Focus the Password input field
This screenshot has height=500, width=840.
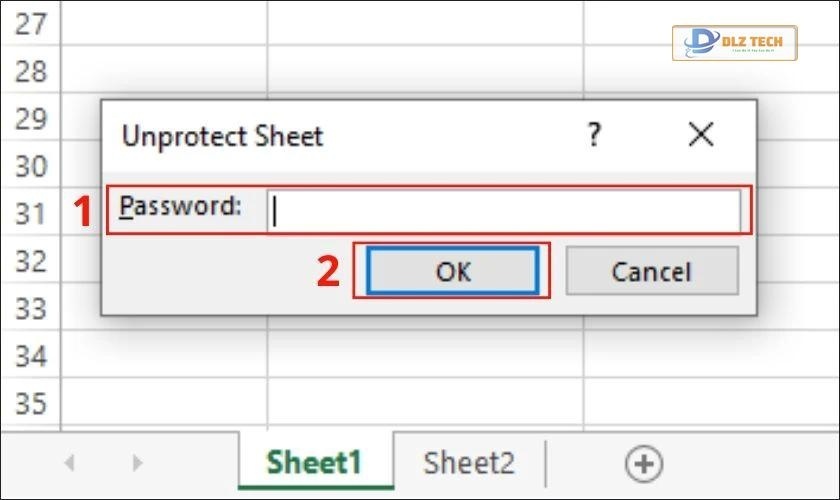pyautogui.click(x=504, y=210)
